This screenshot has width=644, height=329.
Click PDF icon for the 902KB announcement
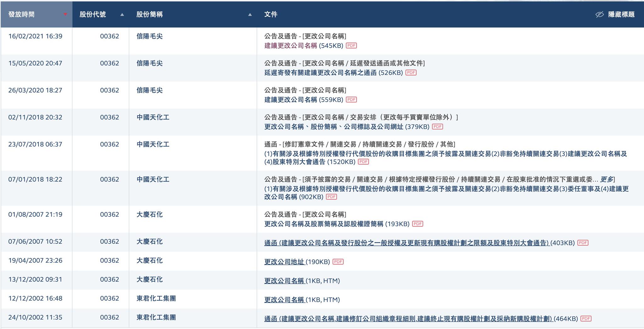click(x=331, y=197)
